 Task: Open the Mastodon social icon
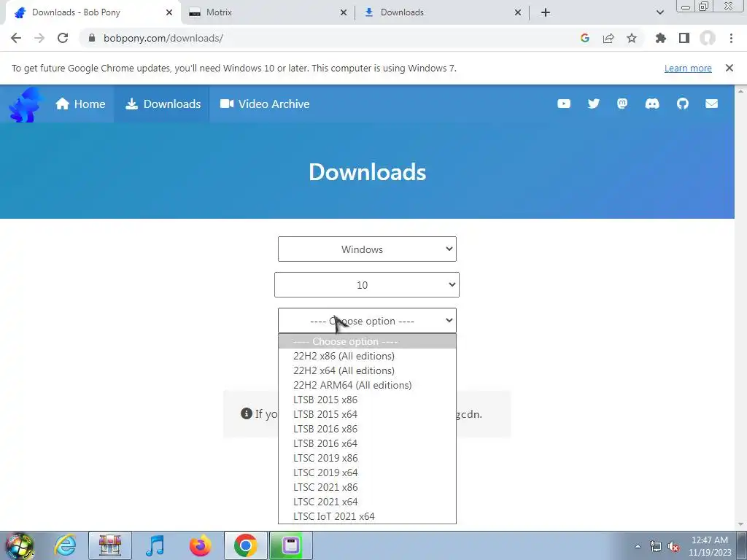622,104
